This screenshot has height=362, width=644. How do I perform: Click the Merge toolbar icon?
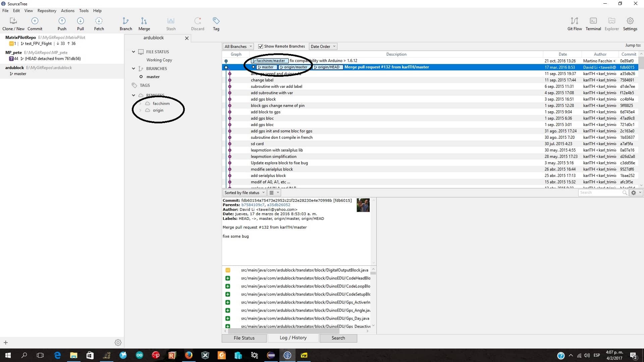(144, 21)
